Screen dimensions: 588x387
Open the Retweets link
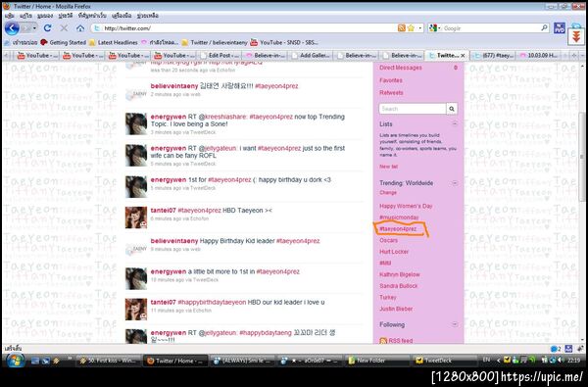[391, 93]
